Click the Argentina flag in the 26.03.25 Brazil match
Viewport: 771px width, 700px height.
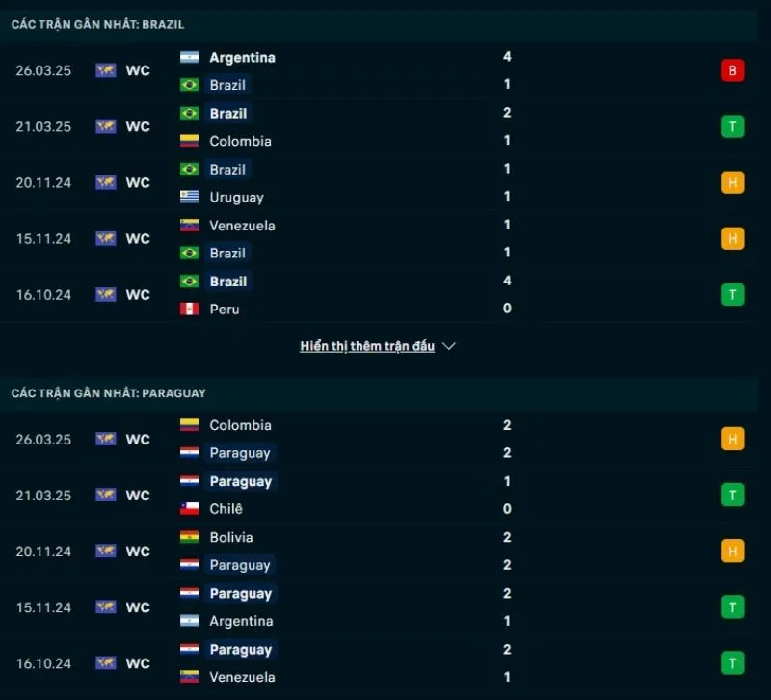(189, 57)
